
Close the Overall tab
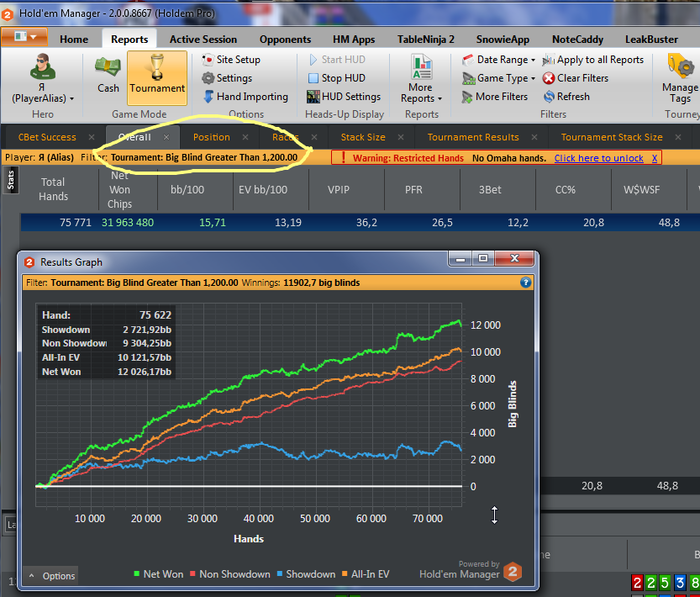click(167, 137)
